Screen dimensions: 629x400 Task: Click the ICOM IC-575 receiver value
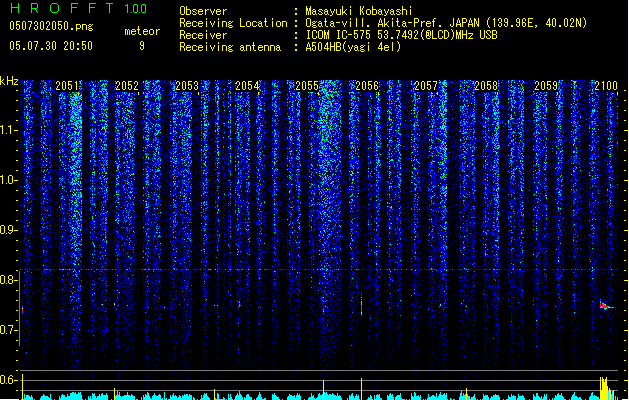(x=401, y=35)
